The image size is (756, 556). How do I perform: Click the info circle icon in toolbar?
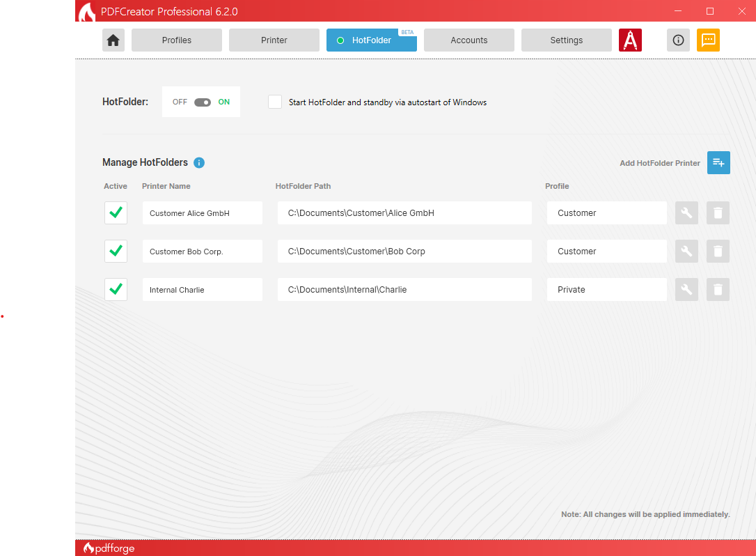pyautogui.click(x=678, y=40)
